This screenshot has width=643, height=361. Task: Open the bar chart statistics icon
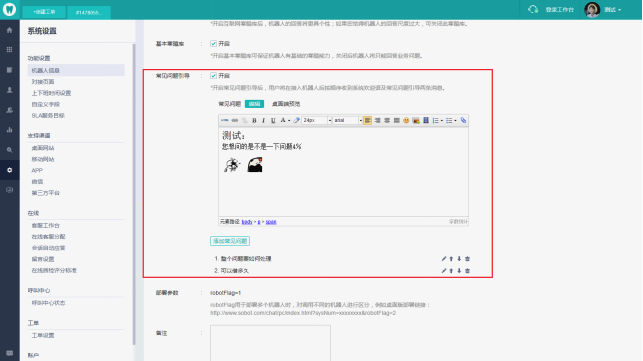pyautogui.click(x=9, y=130)
